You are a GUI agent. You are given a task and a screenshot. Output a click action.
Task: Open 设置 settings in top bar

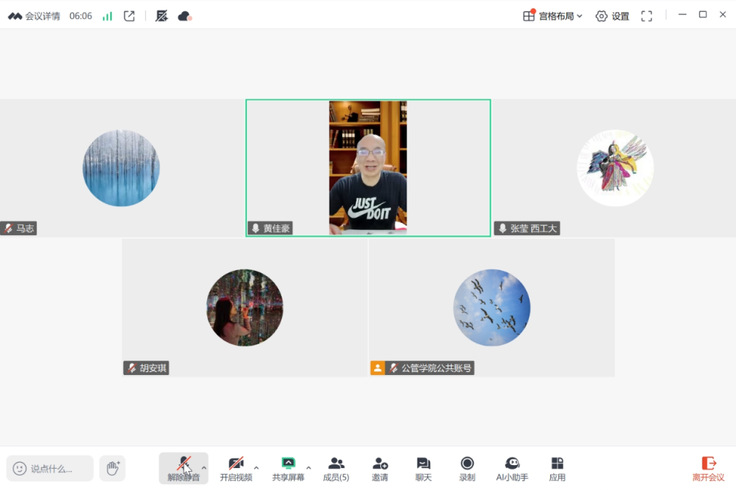tap(612, 16)
